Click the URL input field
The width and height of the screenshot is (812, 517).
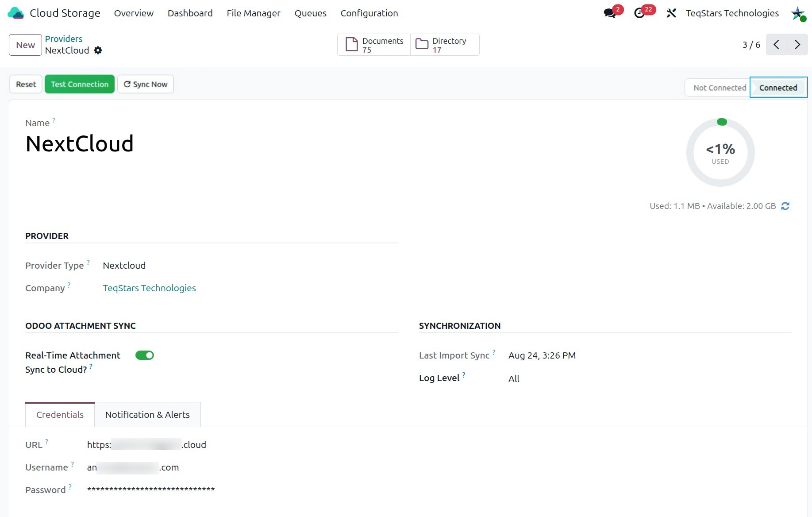click(x=146, y=445)
